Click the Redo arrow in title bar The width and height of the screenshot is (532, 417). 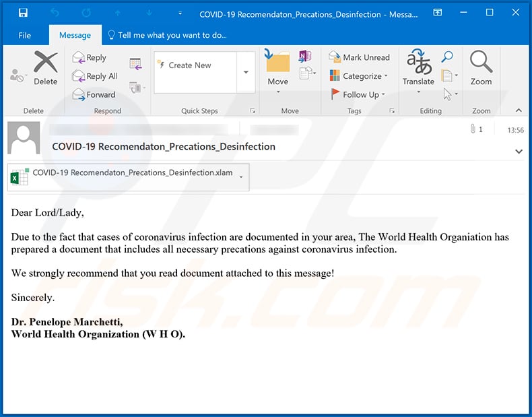[86, 13]
